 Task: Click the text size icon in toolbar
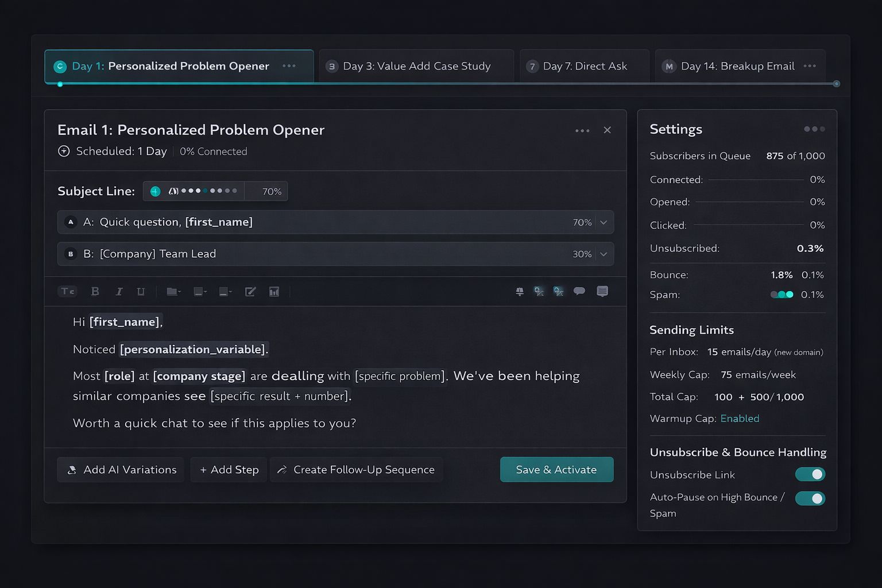tap(67, 292)
